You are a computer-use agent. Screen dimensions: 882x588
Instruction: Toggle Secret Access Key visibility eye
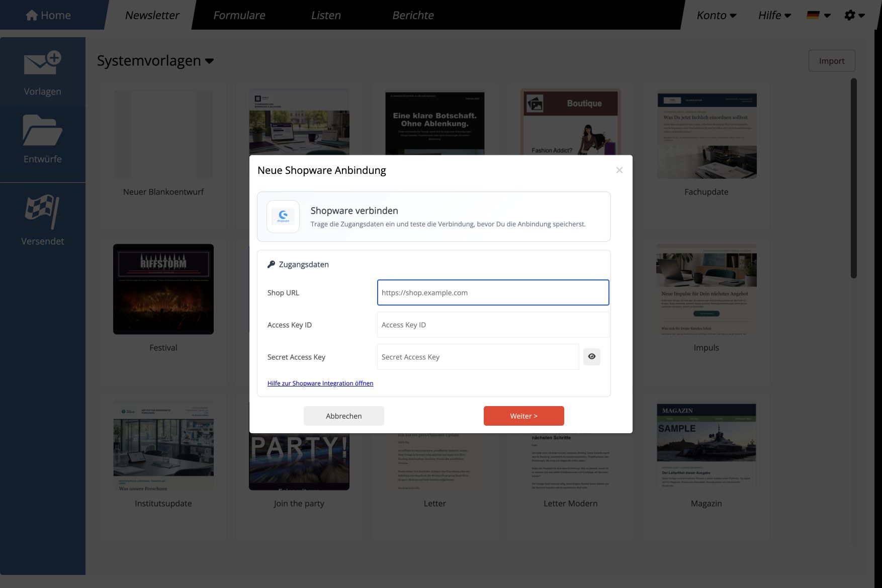pos(592,357)
